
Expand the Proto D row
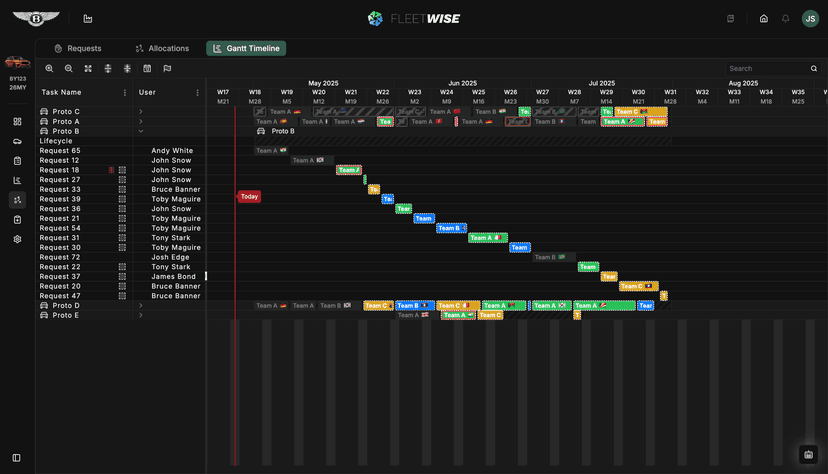click(x=141, y=305)
